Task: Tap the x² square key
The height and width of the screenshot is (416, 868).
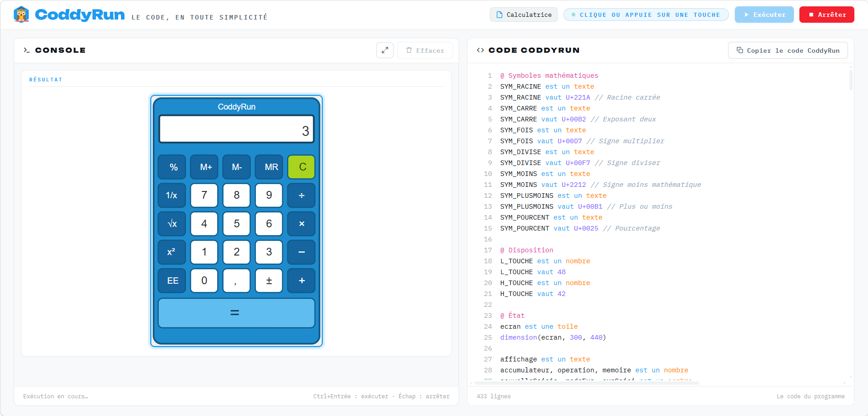Action: (x=172, y=252)
